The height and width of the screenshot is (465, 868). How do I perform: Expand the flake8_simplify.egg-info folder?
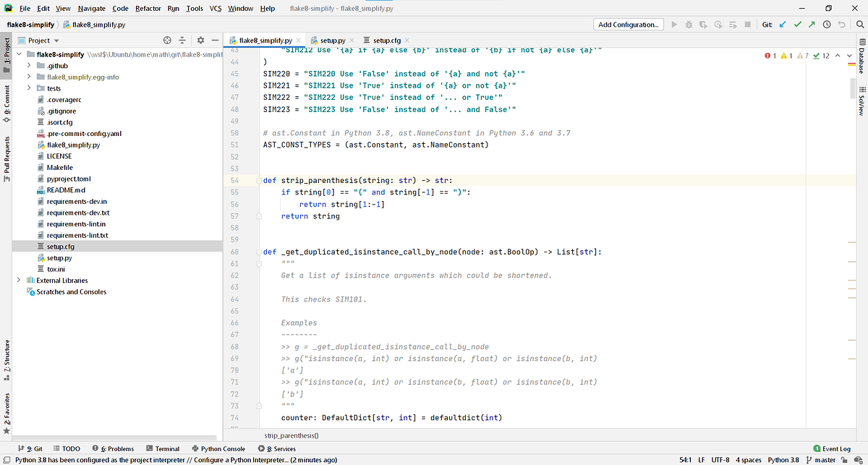[30, 77]
